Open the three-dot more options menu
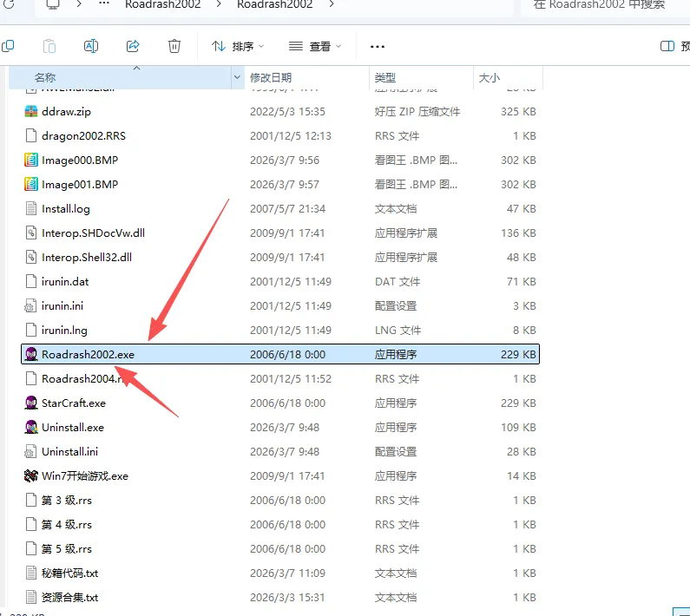The height and width of the screenshot is (616, 690). [378, 46]
